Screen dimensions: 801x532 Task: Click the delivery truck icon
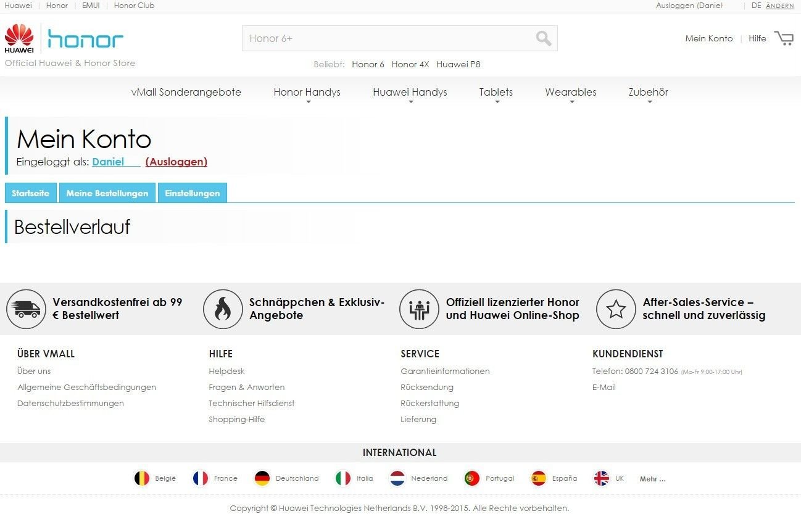26,309
